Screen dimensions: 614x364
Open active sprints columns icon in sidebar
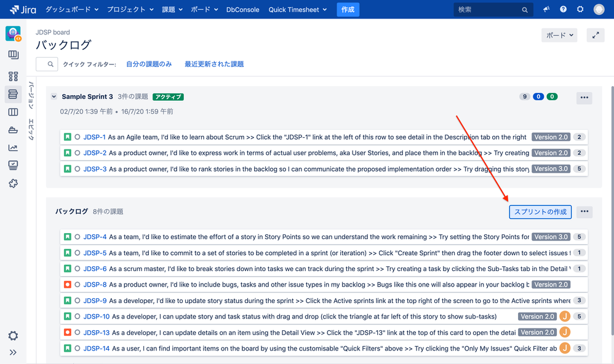[13, 113]
